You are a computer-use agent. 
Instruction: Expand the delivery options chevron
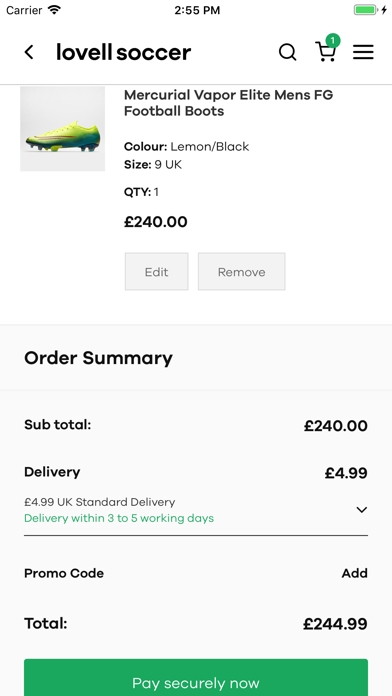click(362, 510)
